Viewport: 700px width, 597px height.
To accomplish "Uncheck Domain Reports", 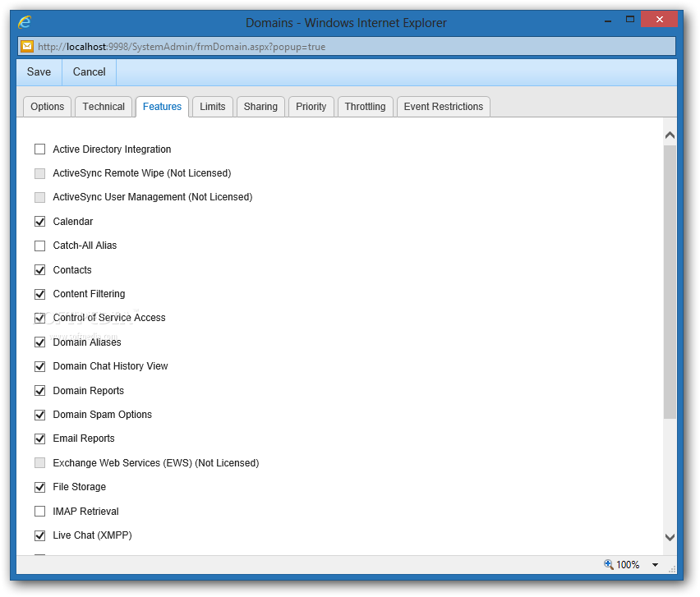I will point(39,391).
